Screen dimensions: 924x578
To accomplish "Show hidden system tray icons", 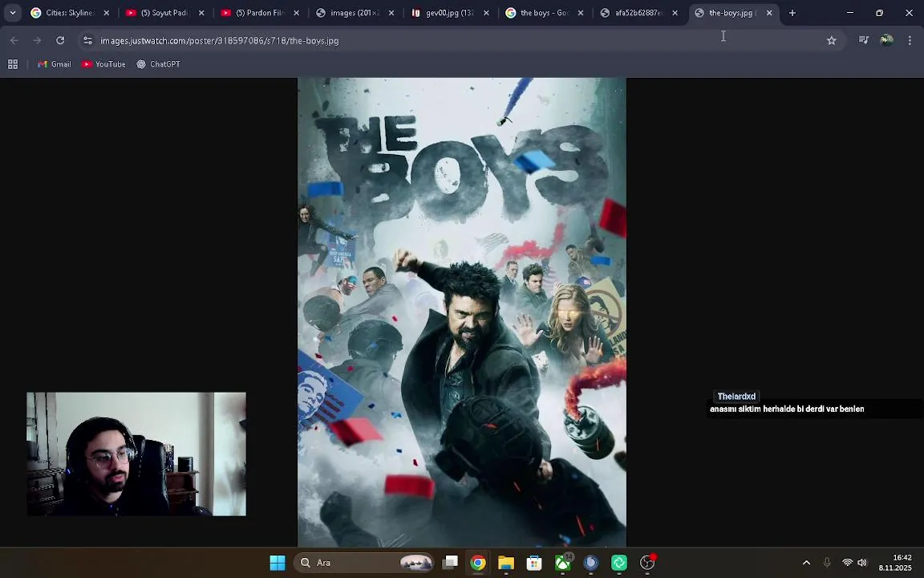I will [806, 563].
